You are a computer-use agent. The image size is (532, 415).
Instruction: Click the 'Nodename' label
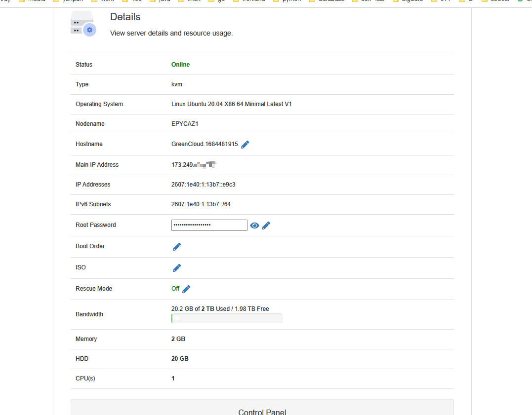(x=90, y=124)
